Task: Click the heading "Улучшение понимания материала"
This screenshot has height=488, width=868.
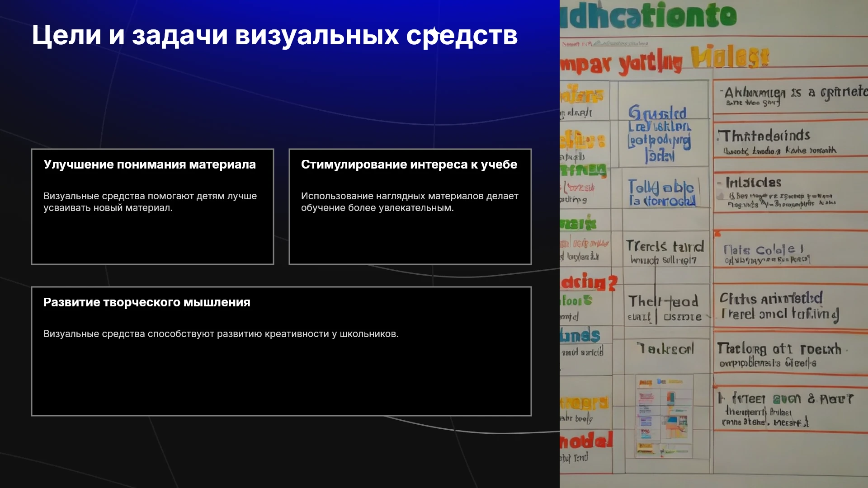Action: 150,164
